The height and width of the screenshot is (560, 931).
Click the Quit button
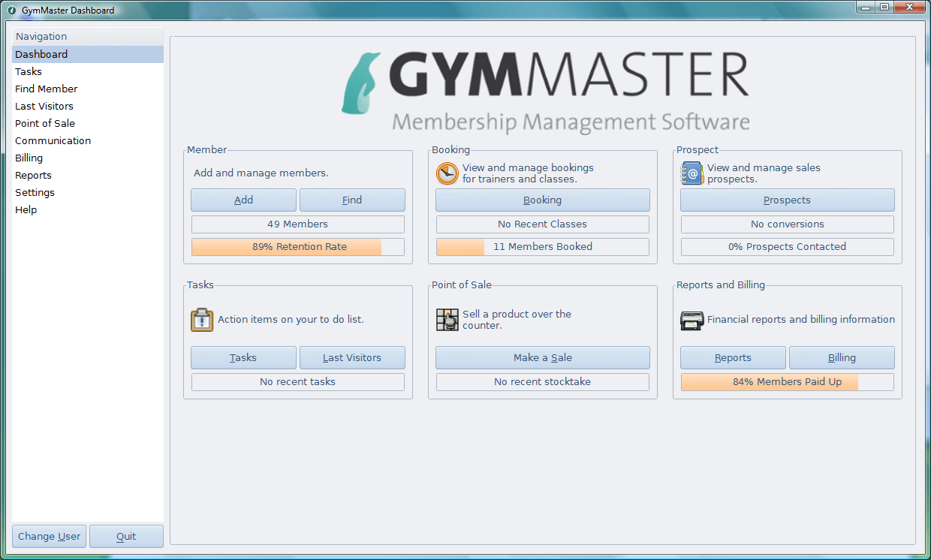coord(126,536)
